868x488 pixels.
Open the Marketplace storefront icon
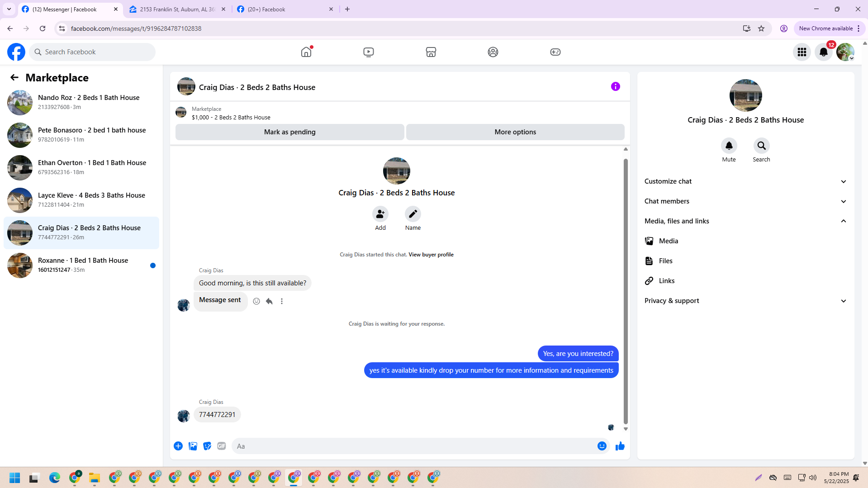pyautogui.click(x=431, y=52)
